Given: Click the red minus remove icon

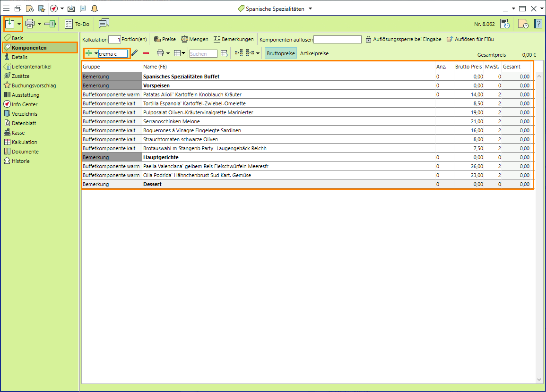Looking at the screenshot, I should tap(146, 53).
